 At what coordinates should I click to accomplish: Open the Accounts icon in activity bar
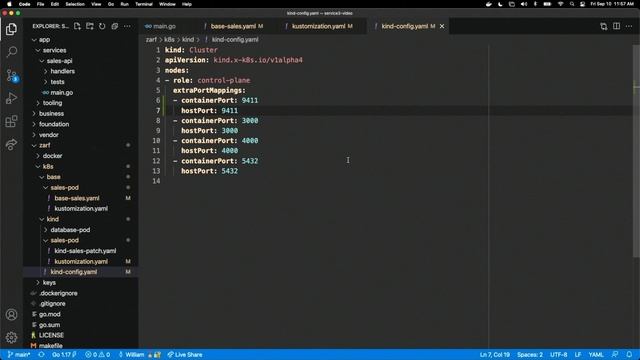(11, 315)
